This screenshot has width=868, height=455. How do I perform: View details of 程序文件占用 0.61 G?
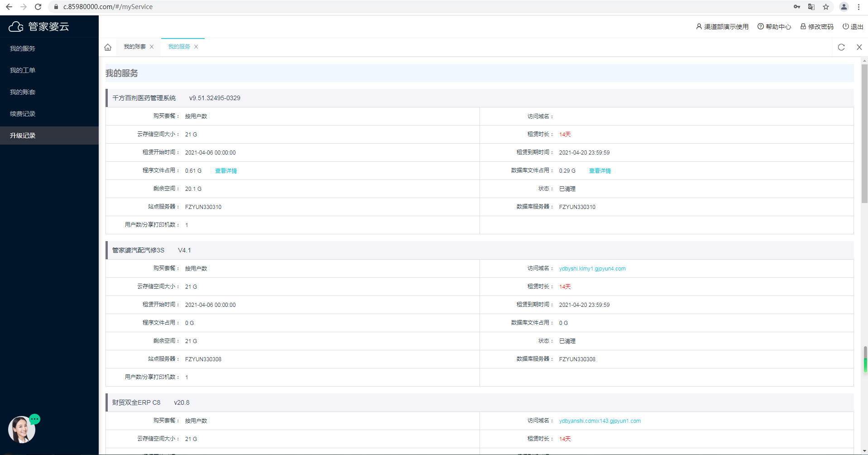tap(225, 171)
